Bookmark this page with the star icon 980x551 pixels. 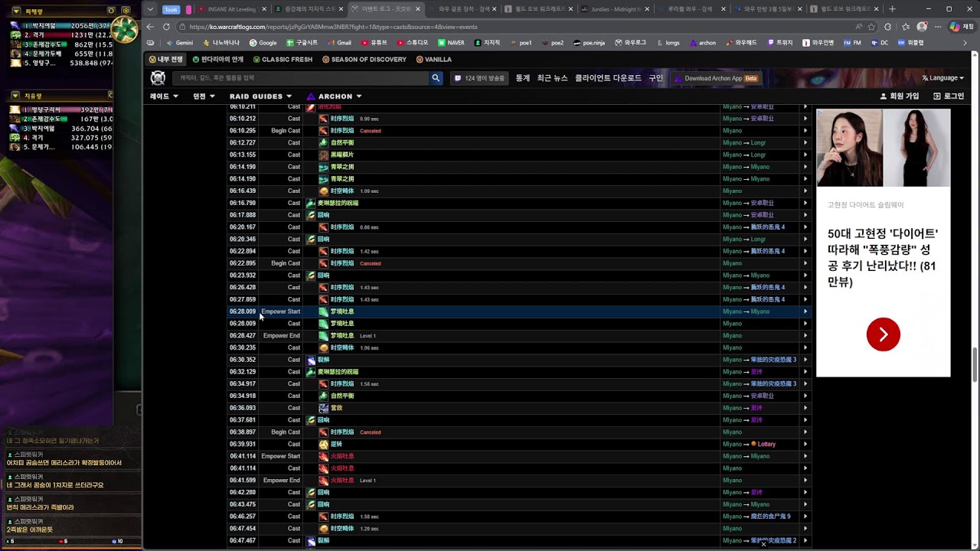(871, 27)
